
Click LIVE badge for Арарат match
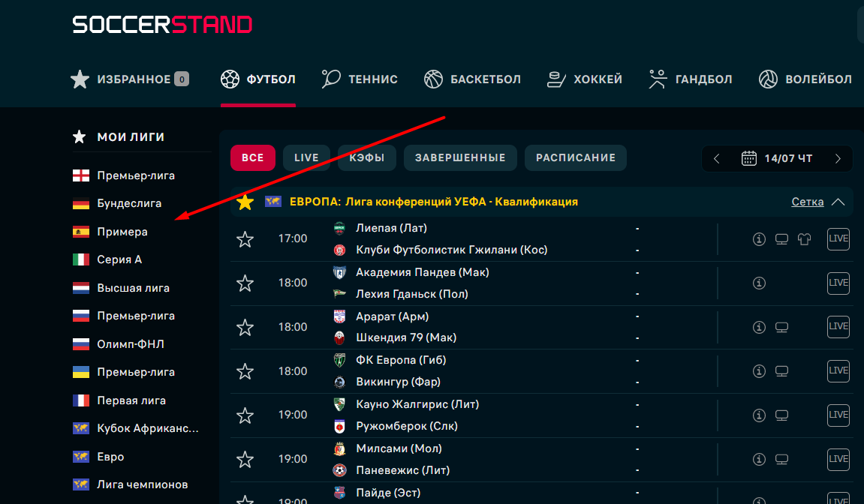pyautogui.click(x=838, y=327)
